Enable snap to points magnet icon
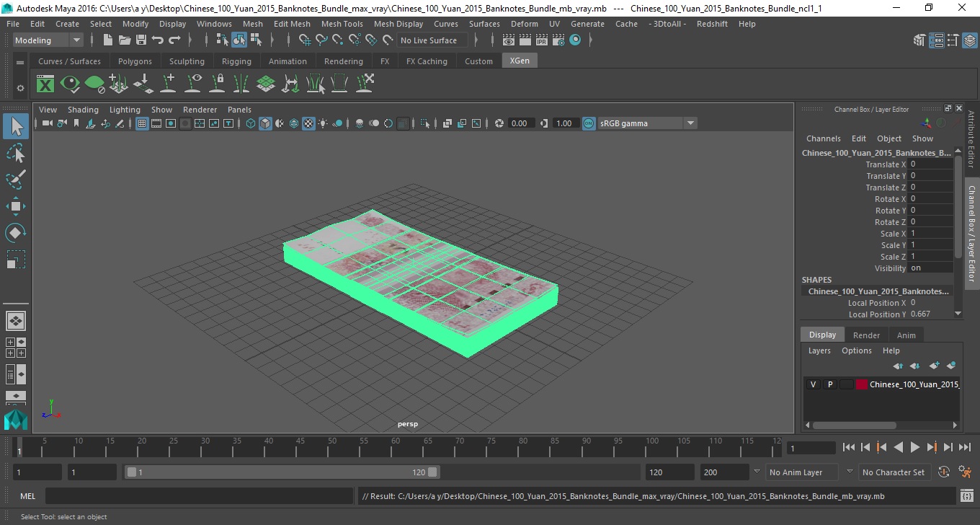 tap(338, 40)
